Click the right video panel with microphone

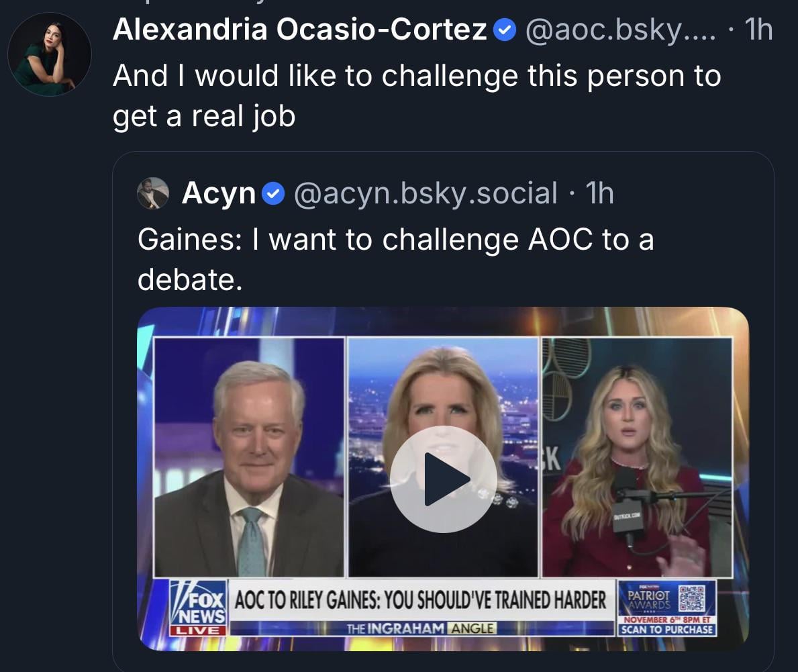click(x=637, y=457)
